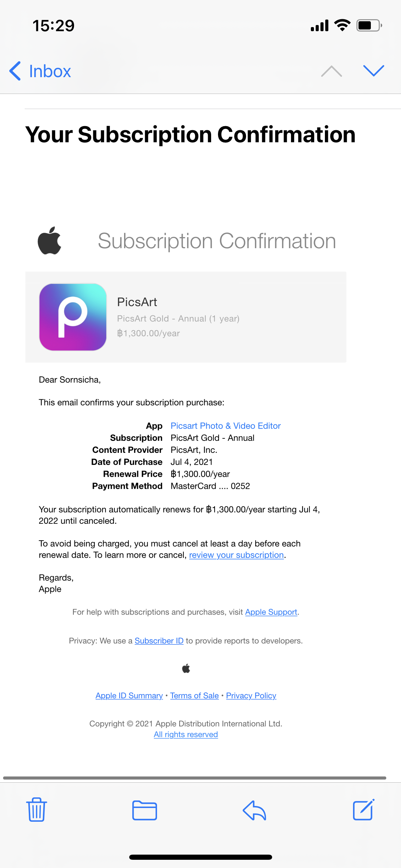Screen dimensions: 401x868
Task: Open the Terms of Sale link
Action: coord(194,696)
